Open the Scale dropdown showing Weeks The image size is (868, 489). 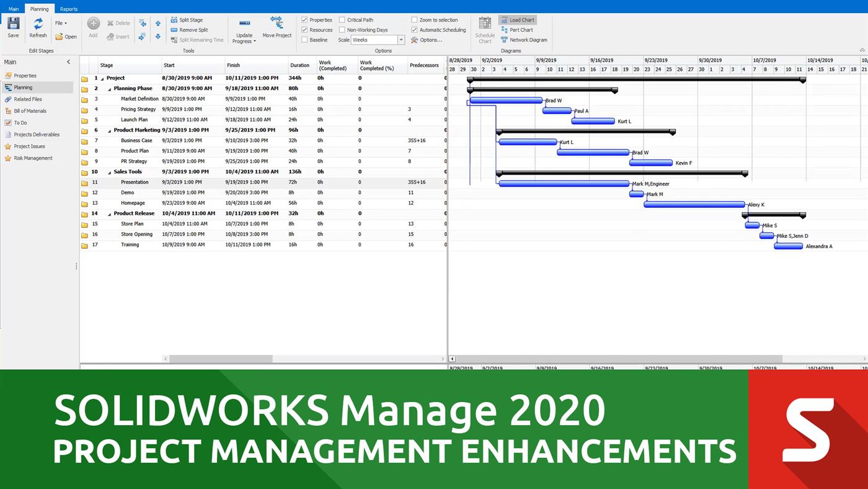pos(401,39)
